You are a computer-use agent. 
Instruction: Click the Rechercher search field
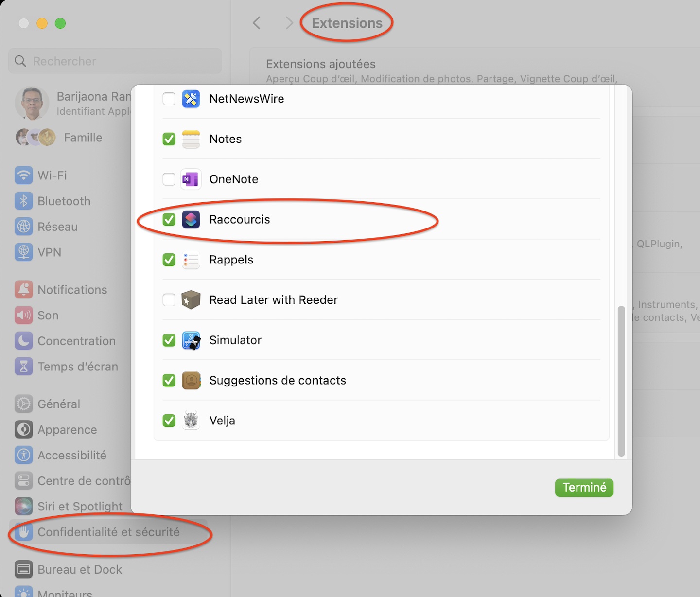[x=115, y=61]
